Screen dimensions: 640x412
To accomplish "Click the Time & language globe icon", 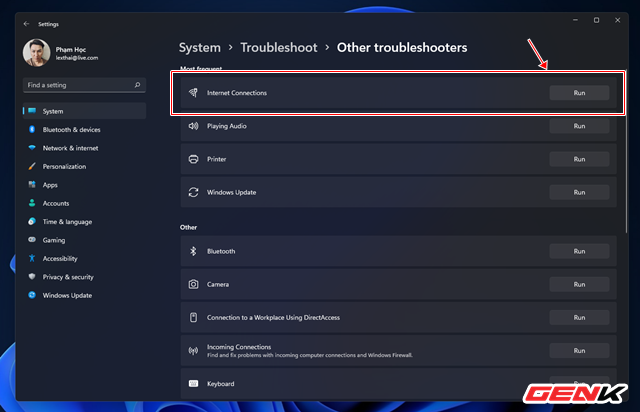I will point(32,221).
